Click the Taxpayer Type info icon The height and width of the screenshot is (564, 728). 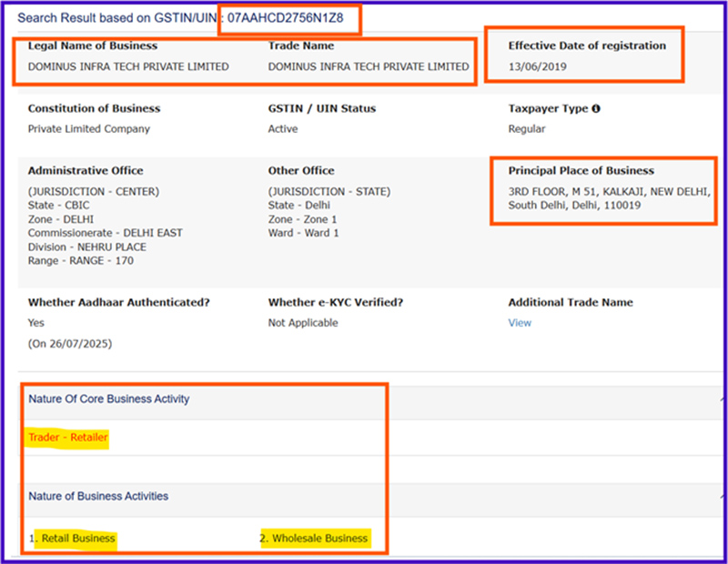[x=596, y=109]
